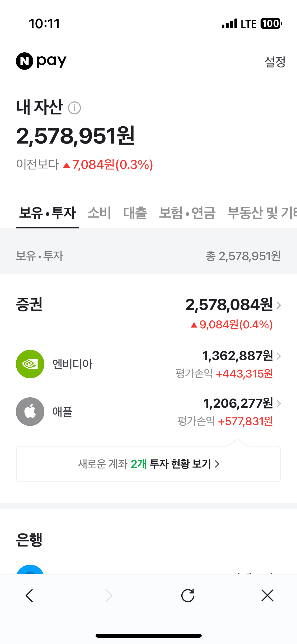Go back with the browser back arrow
297x644 pixels.
tap(29, 596)
